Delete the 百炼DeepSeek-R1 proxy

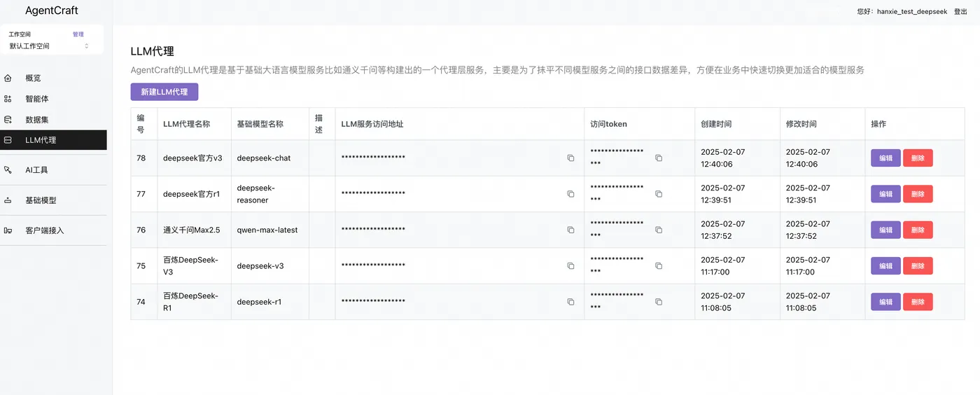(x=918, y=302)
